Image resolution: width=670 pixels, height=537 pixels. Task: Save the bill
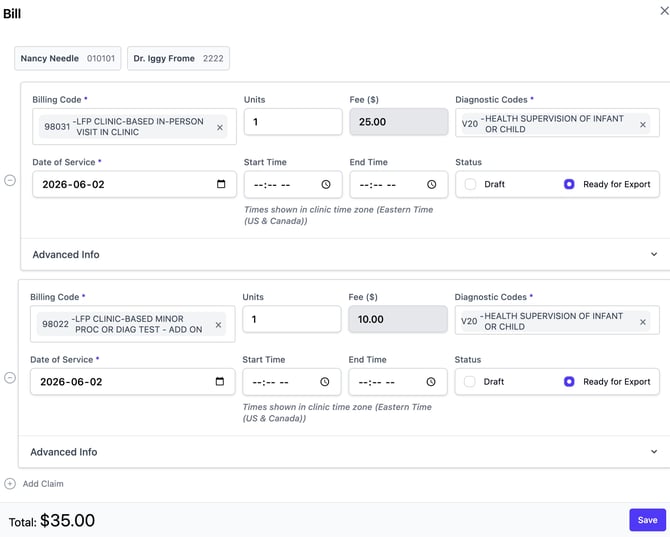[x=647, y=520]
